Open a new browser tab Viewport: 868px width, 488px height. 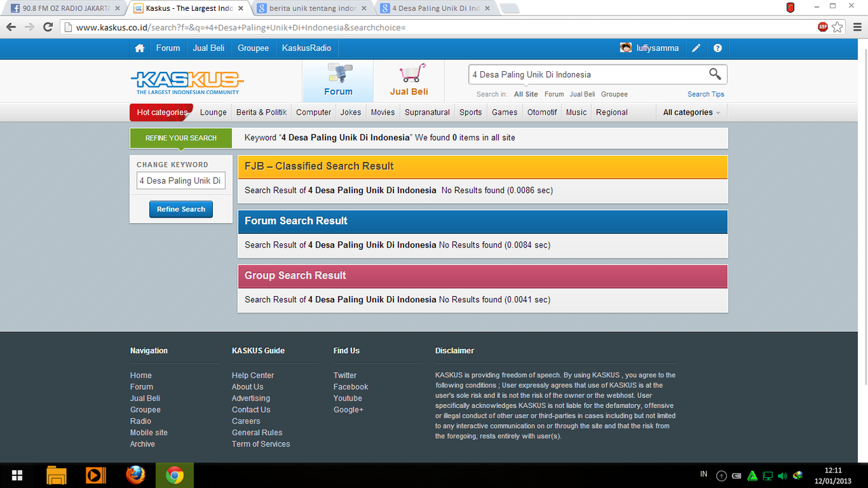tap(509, 9)
